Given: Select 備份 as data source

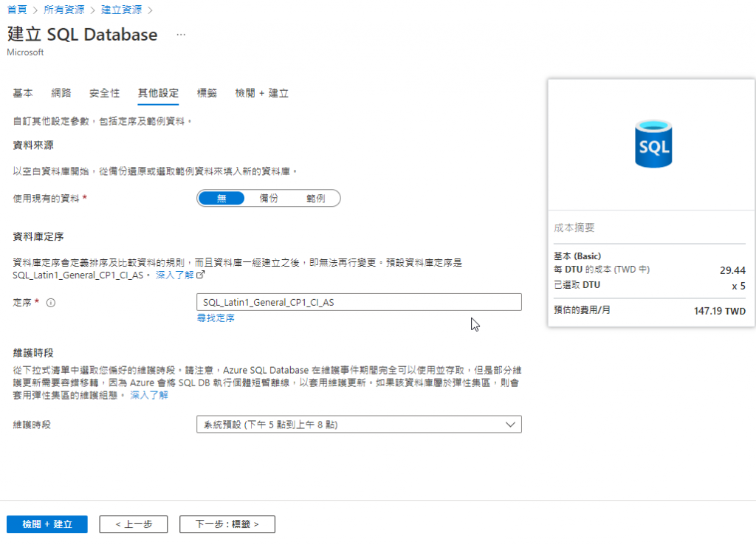Looking at the screenshot, I should [x=269, y=198].
